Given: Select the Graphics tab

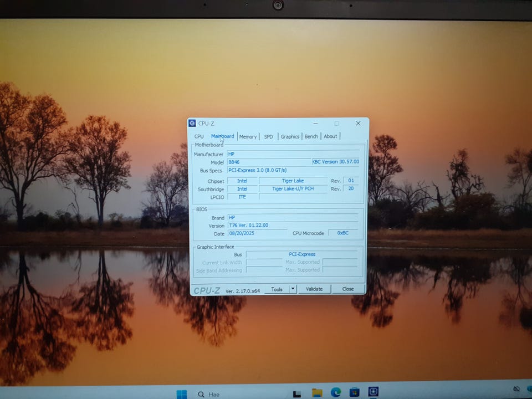Looking at the screenshot, I should click(290, 136).
